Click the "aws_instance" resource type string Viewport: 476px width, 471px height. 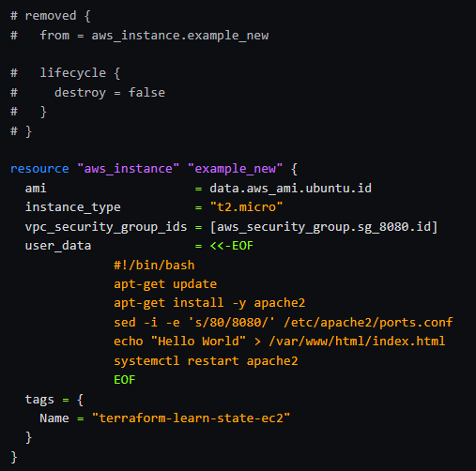[128, 169]
